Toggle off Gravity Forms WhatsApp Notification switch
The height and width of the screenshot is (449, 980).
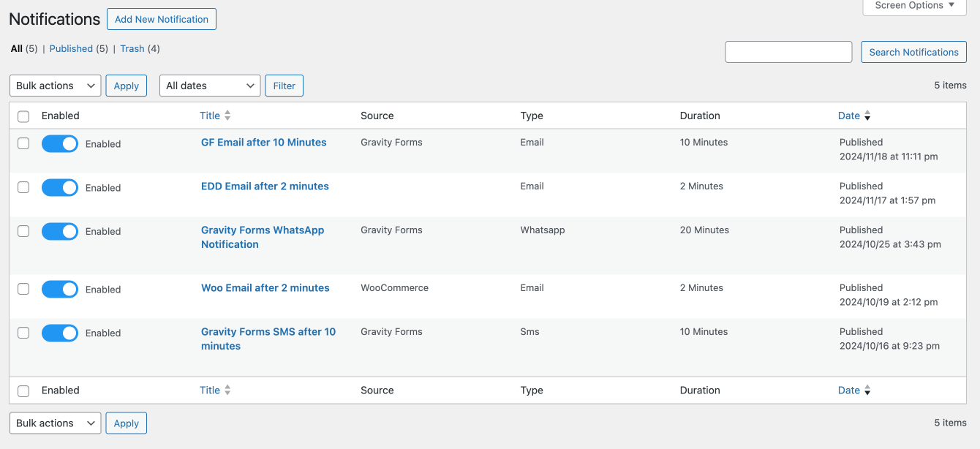(60, 232)
